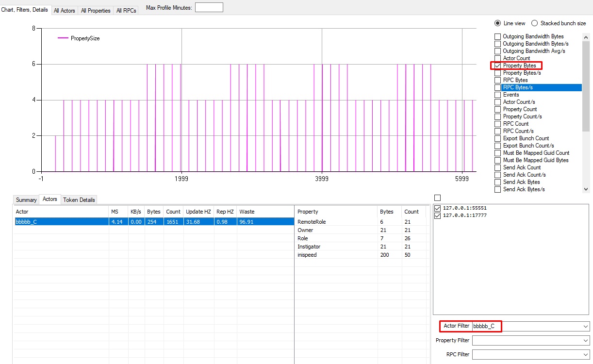Image resolution: width=593 pixels, height=364 pixels.
Task: Select the Chart, Filters, Details tab
Action: click(x=25, y=10)
